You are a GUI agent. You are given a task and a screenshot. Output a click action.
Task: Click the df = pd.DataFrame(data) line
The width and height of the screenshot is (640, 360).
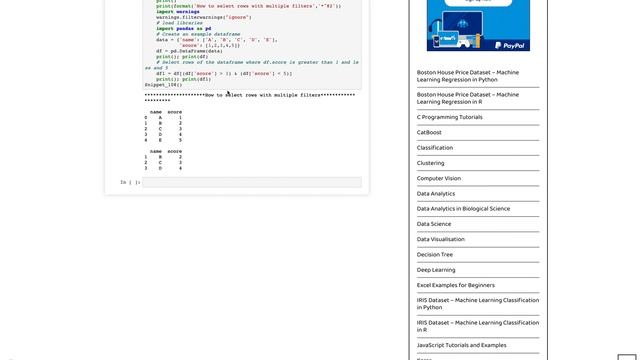(x=189, y=51)
